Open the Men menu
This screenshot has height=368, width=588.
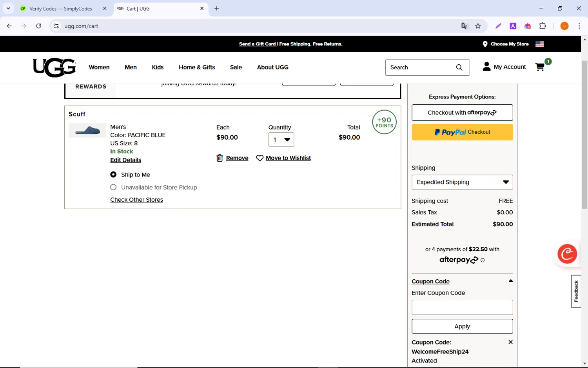click(131, 67)
